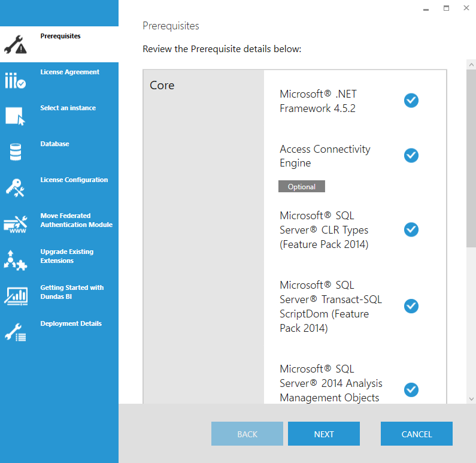
Task: Click the License Configuration key icon
Action: pyautogui.click(x=15, y=187)
